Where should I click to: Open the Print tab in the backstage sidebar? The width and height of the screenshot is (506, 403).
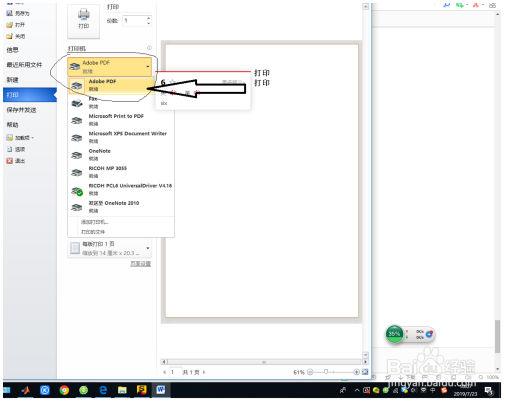pos(30,95)
